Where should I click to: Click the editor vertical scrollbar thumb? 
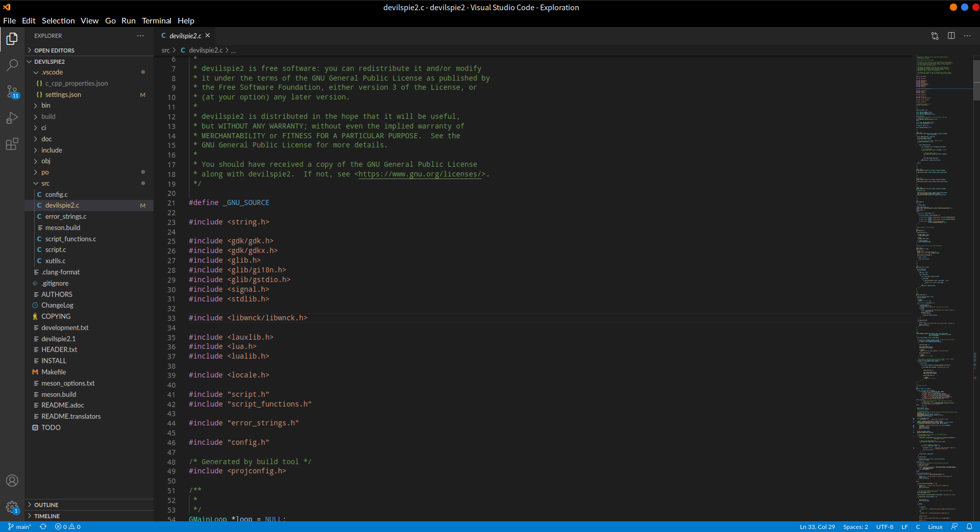tap(976, 81)
